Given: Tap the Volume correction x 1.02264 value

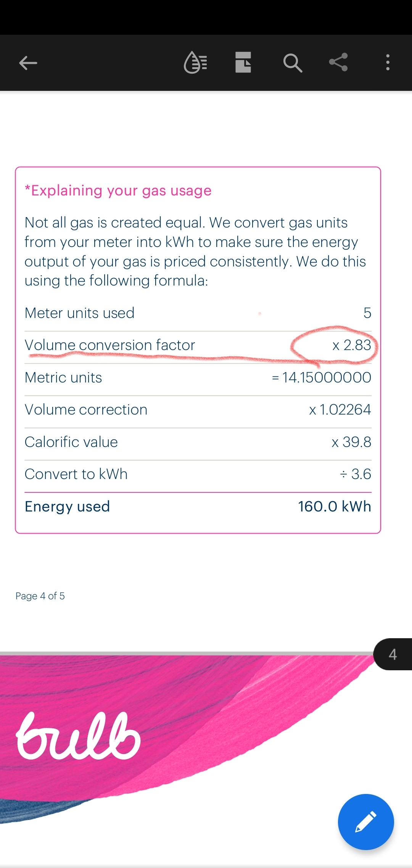Looking at the screenshot, I should coord(340,410).
